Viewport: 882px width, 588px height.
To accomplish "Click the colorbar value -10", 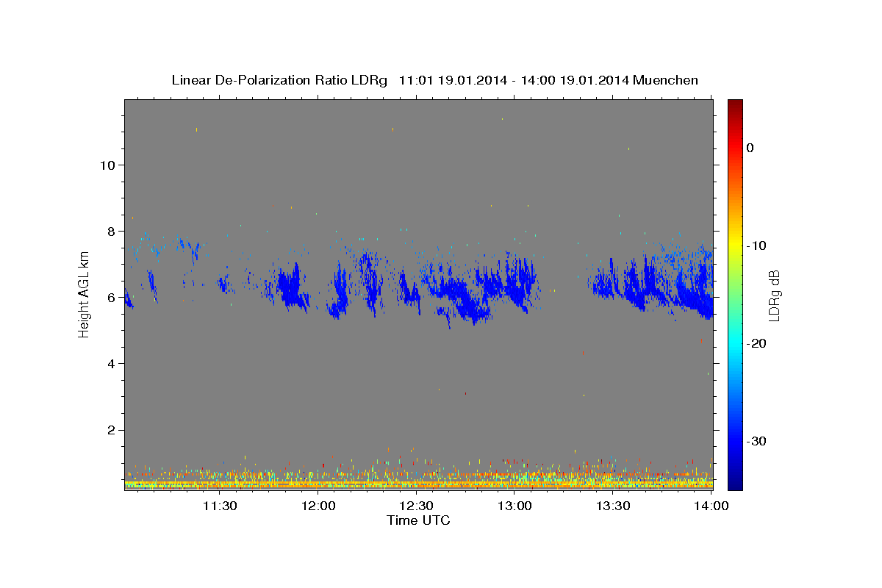I will tap(756, 245).
